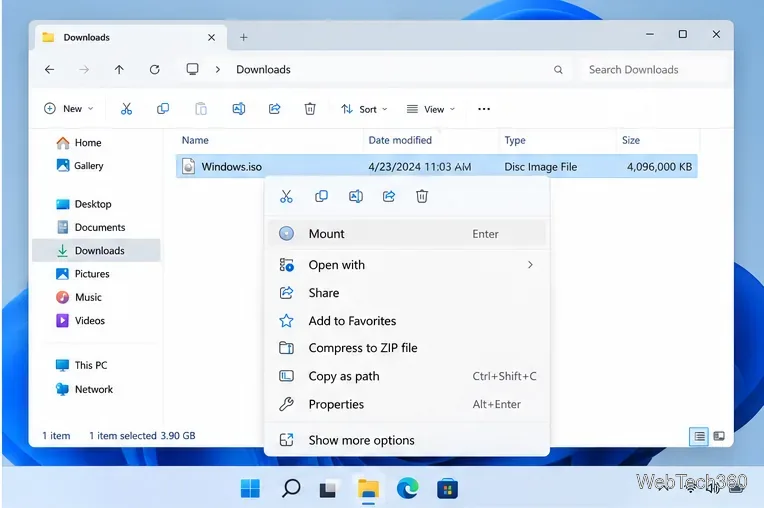Open the See more ellipsis menu in the toolbar
The image size is (764, 508).
coord(484,109)
